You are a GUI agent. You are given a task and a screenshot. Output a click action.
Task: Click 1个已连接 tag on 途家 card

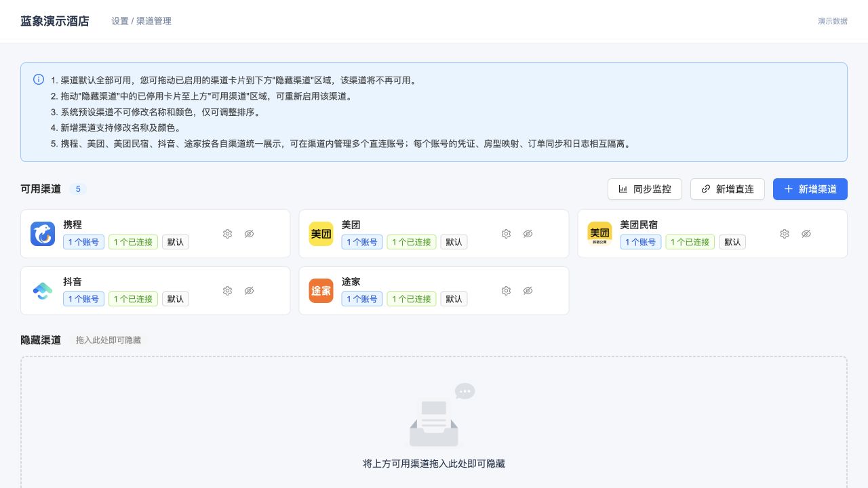[412, 299]
